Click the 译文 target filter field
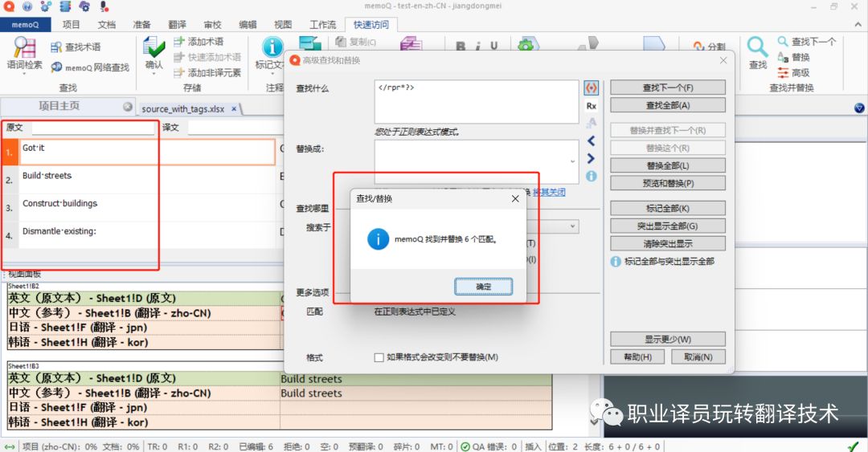Screen dimensions: 868x452 tap(235, 128)
